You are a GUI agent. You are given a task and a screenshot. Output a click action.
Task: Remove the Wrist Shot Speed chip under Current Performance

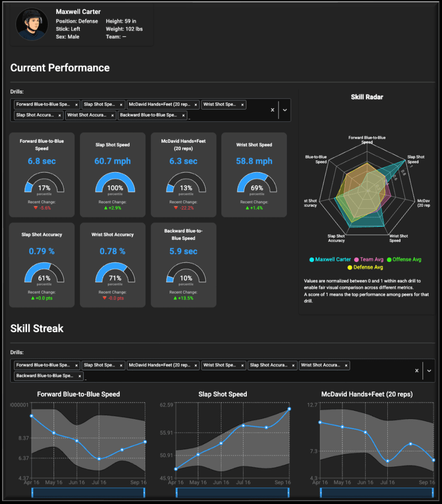[242, 104]
